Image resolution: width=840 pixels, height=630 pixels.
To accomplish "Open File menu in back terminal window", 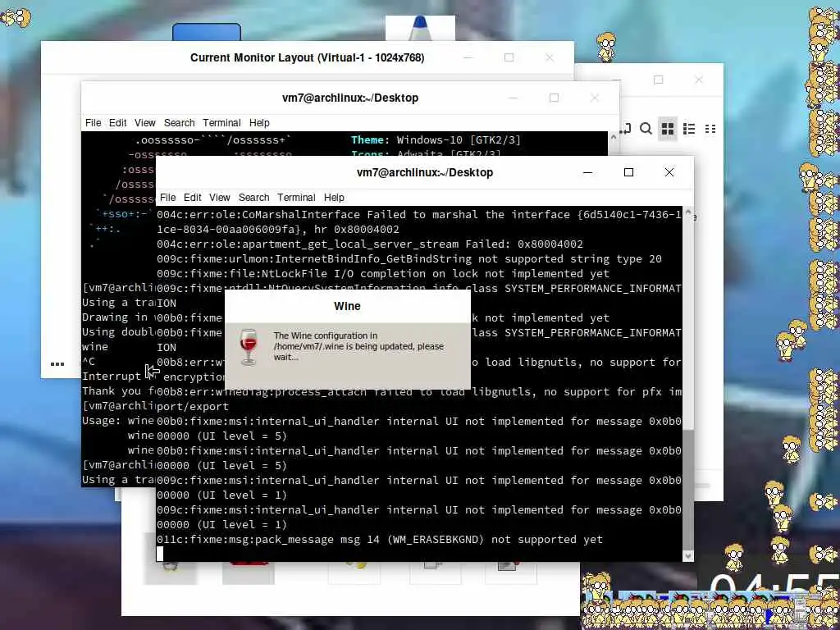I will tap(94, 123).
